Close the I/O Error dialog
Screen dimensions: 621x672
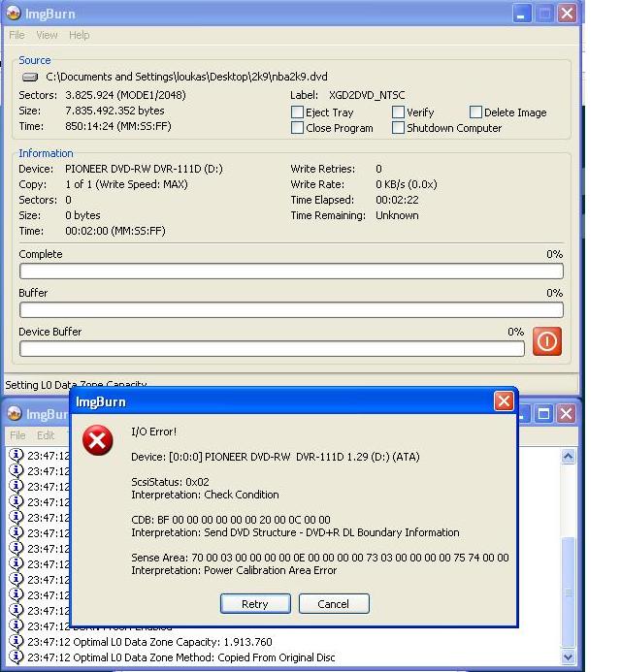coord(504,401)
